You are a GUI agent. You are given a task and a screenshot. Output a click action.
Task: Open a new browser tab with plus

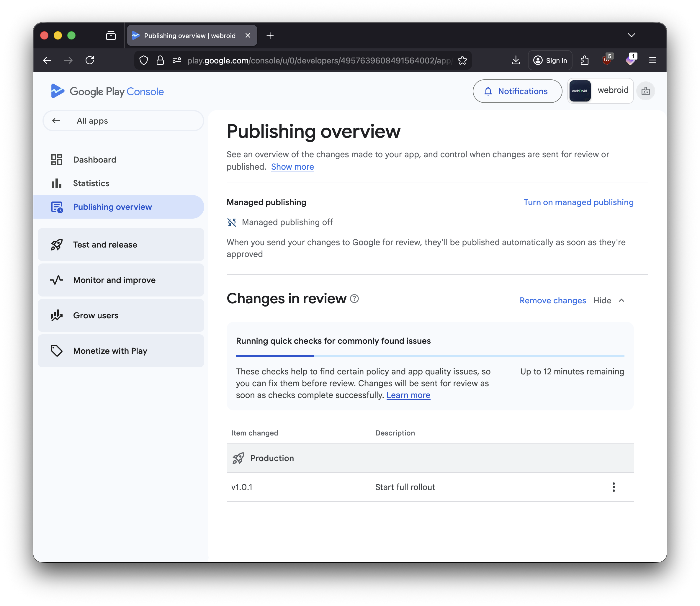(x=270, y=35)
